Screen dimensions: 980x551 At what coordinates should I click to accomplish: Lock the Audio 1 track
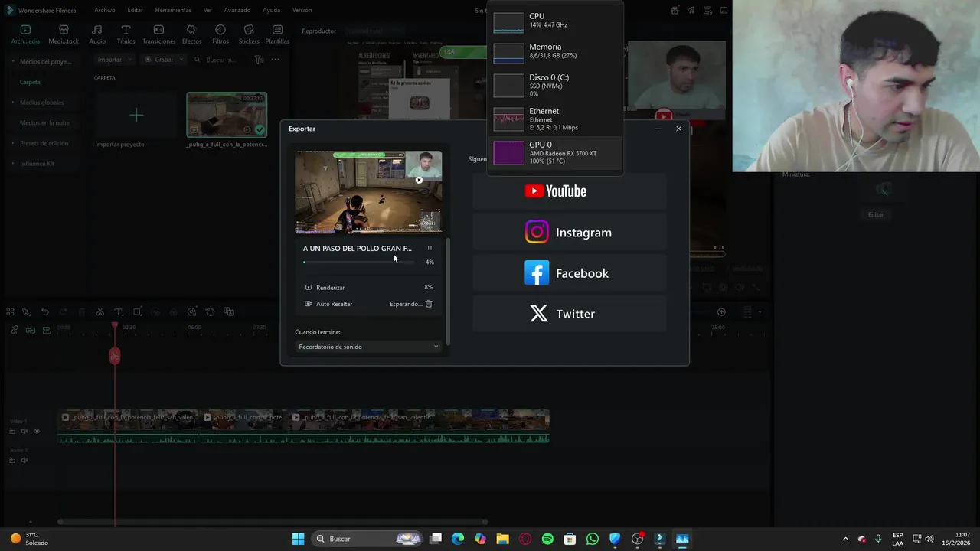point(12,460)
